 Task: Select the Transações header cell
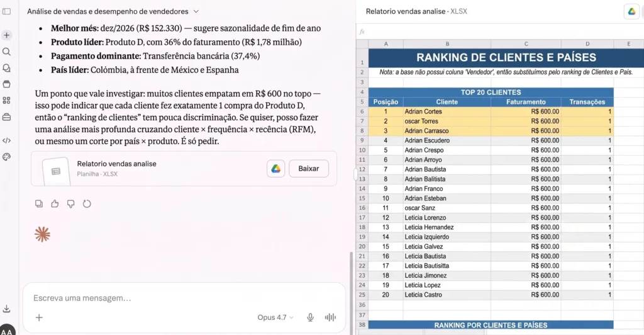coord(587,102)
